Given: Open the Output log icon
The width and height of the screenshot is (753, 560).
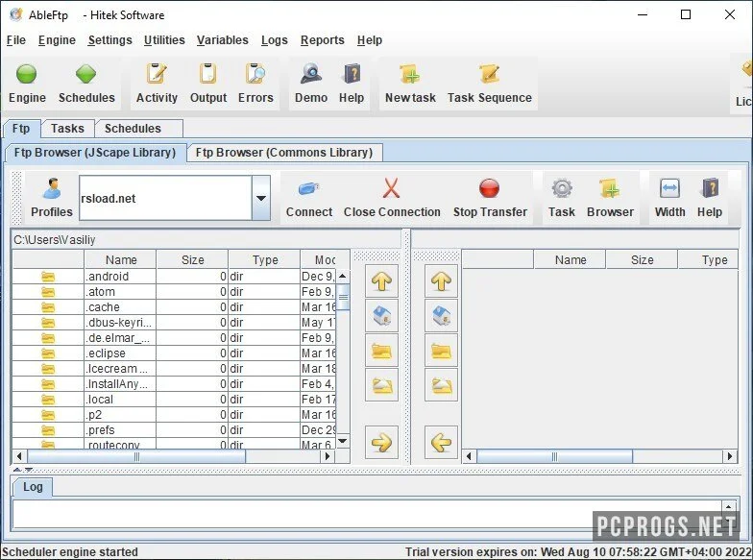Looking at the screenshot, I should [x=207, y=75].
